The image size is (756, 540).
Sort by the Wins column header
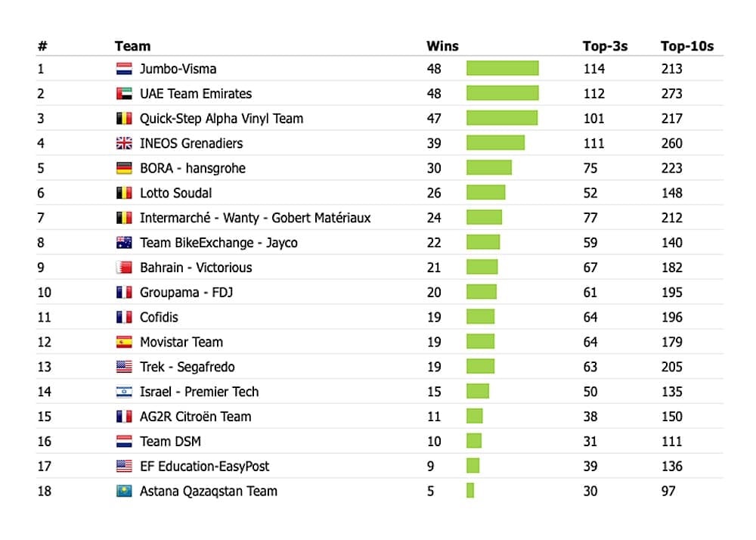(x=442, y=46)
